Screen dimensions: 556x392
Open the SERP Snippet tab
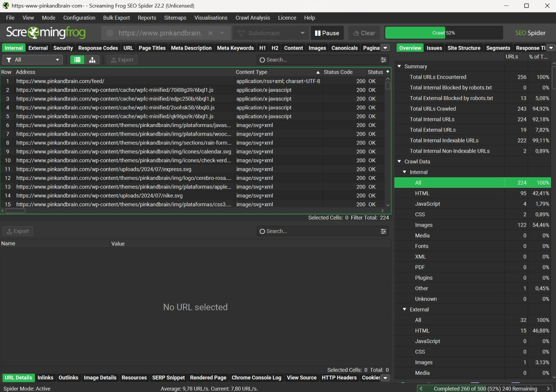coord(168,378)
